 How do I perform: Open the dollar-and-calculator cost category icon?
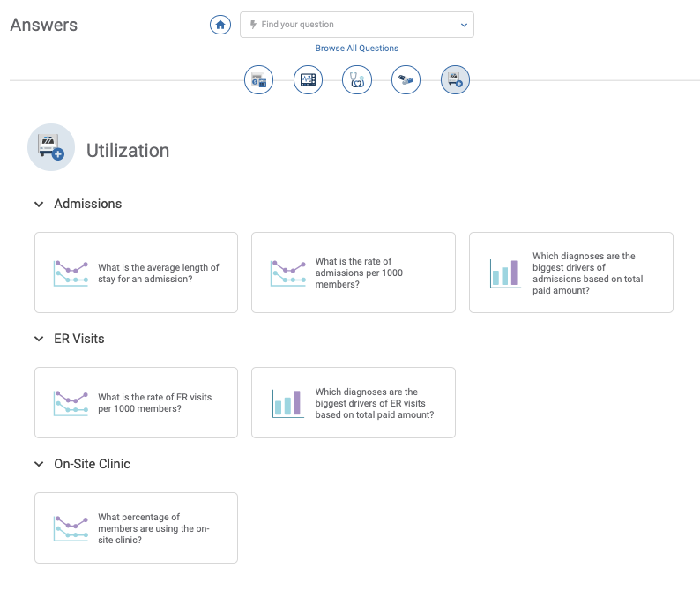[x=258, y=80]
